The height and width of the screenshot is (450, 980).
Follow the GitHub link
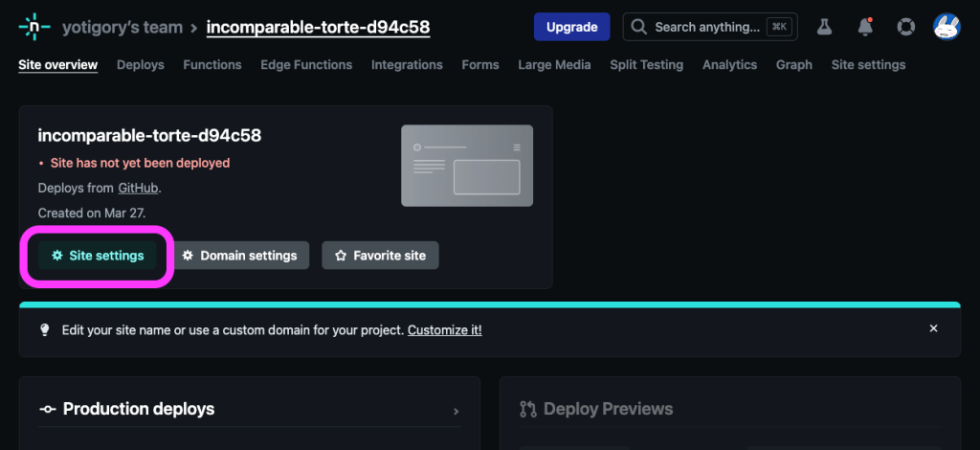[x=138, y=188]
